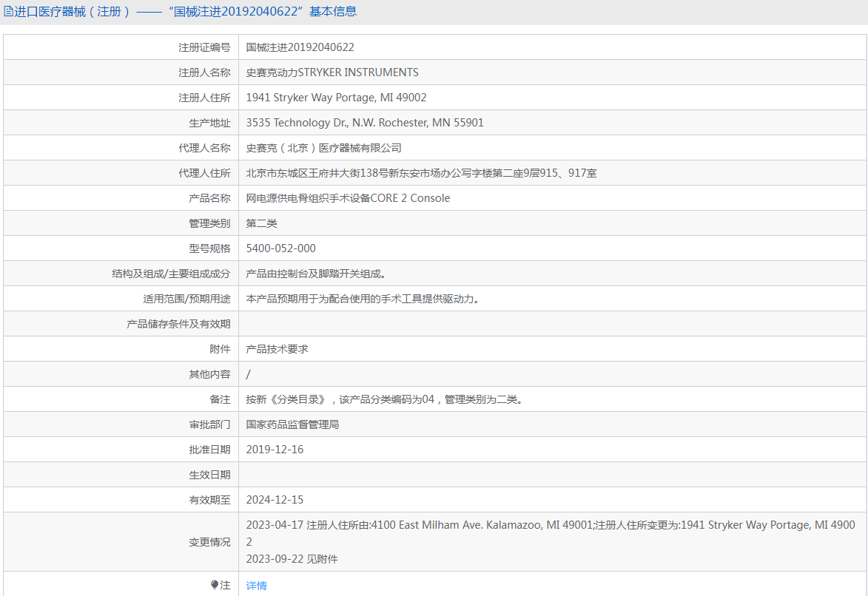Select registration number 国械注进20192040622 in the table

(x=300, y=47)
